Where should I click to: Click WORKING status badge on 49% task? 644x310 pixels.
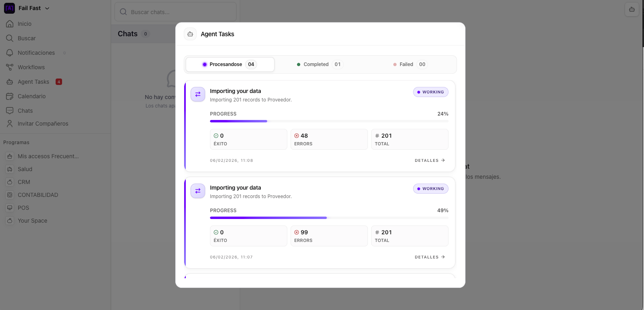431,189
